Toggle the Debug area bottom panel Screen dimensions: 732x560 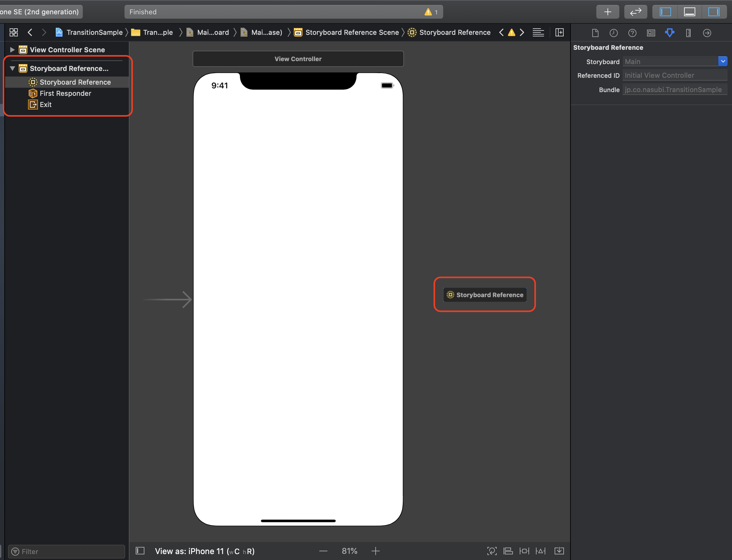689,12
